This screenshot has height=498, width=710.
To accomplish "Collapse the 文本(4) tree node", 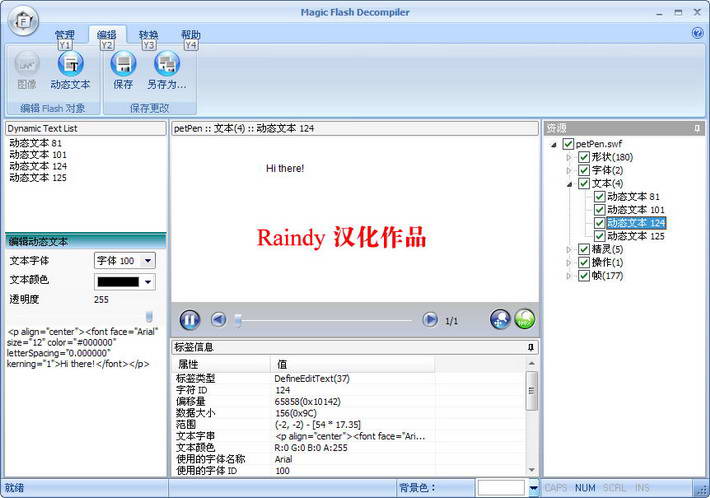I will coord(569,184).
